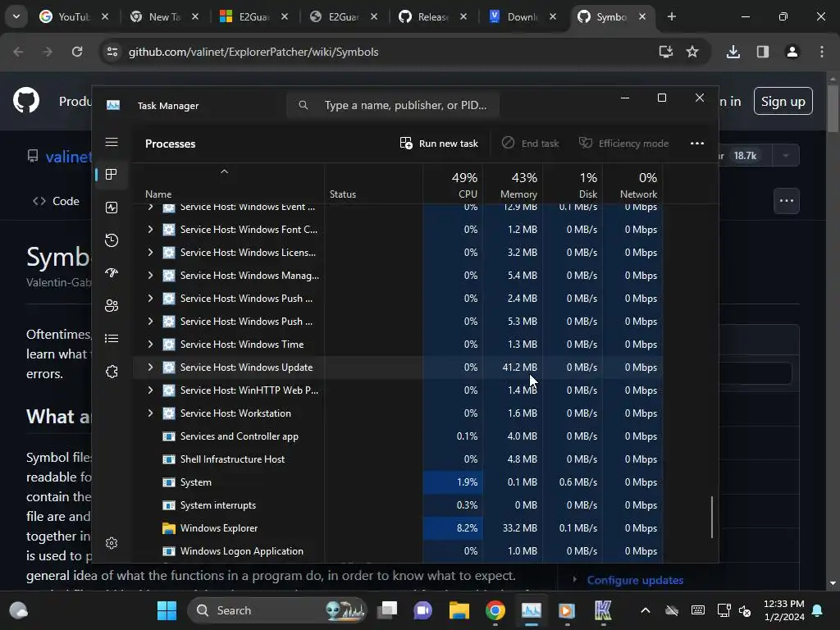Focus the Task Manager search field
This screenshot has height=630, width=840.
coord(393,105)
